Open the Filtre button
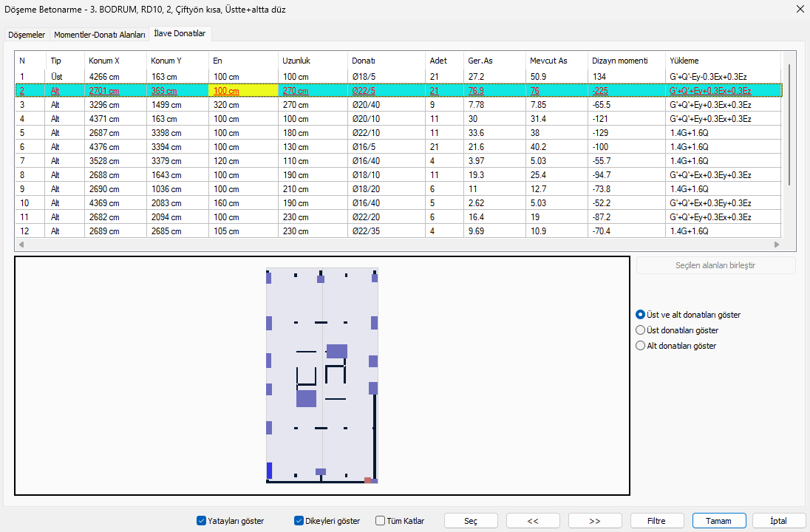The width and height of the screenshot is (810, 532). click(x=657, y=521)
